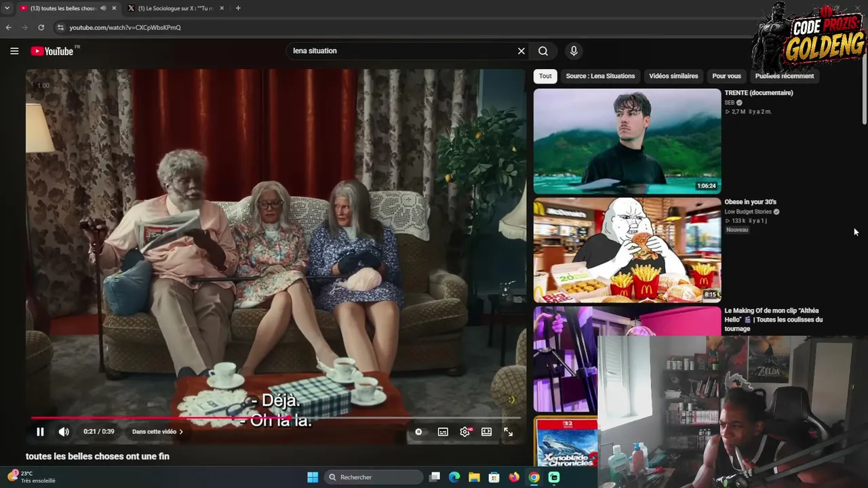Toggle subtitles with the captions button
Viewport: 868px width, 488px height.
[443, 432]
